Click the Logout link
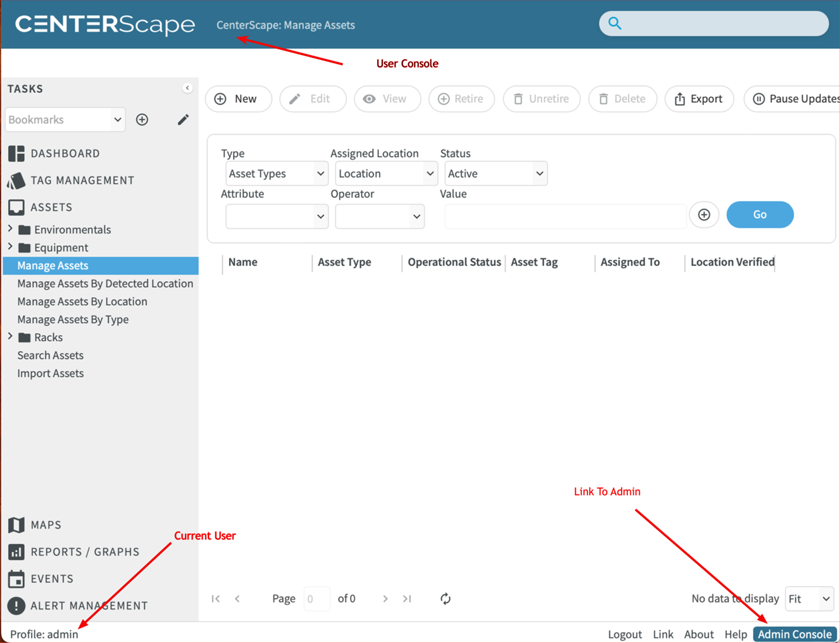The image size is (840, 643). click(x=624, y=634)
